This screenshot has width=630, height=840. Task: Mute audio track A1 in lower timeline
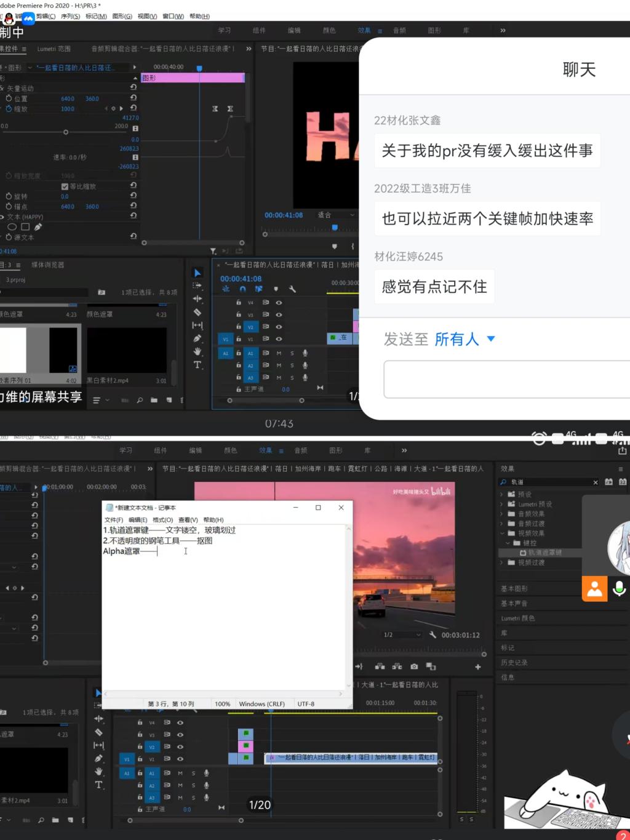click(x=180, y=773)
